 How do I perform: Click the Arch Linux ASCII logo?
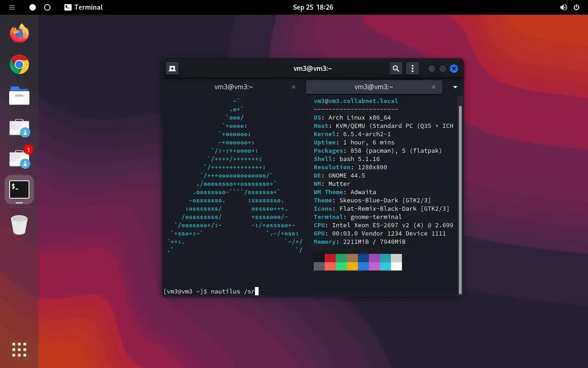[x=235, y=175]
